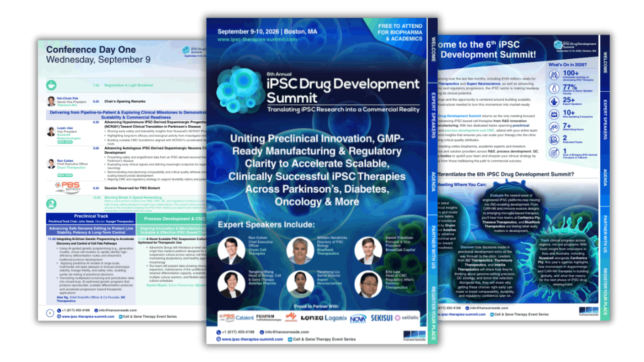Click the 7+ Networking Hours icon
This screenshot has height=362, width=644.
coord(554,127)
